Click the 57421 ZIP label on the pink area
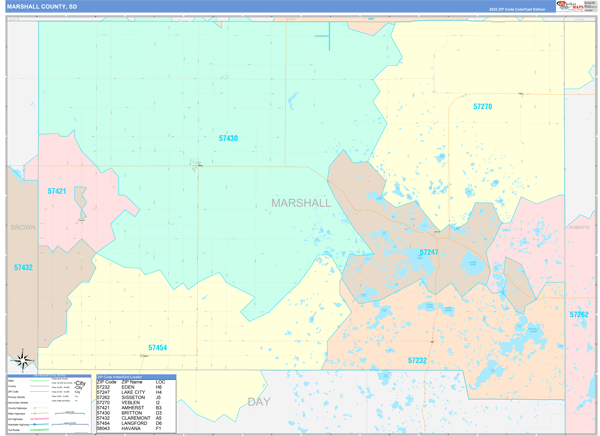This screenshot has height=436, width=600. 56,190
